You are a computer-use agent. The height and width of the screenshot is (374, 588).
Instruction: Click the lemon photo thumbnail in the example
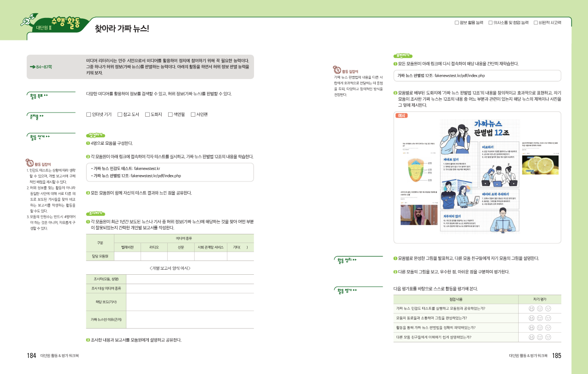tap(540, 164)
